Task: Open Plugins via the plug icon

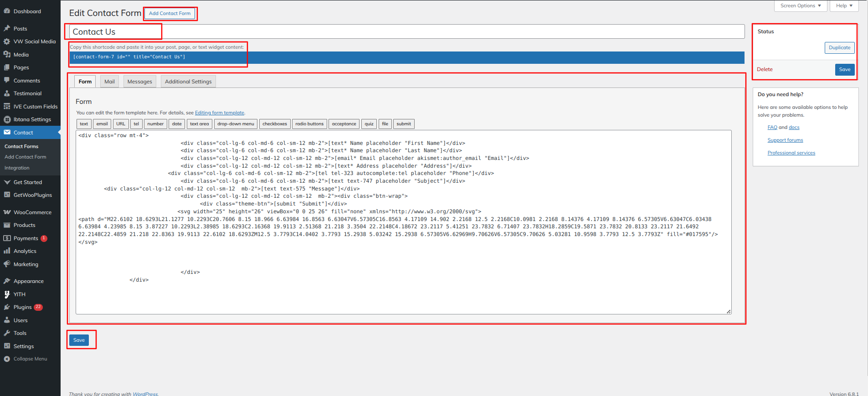Action: [x=7, y=307]
